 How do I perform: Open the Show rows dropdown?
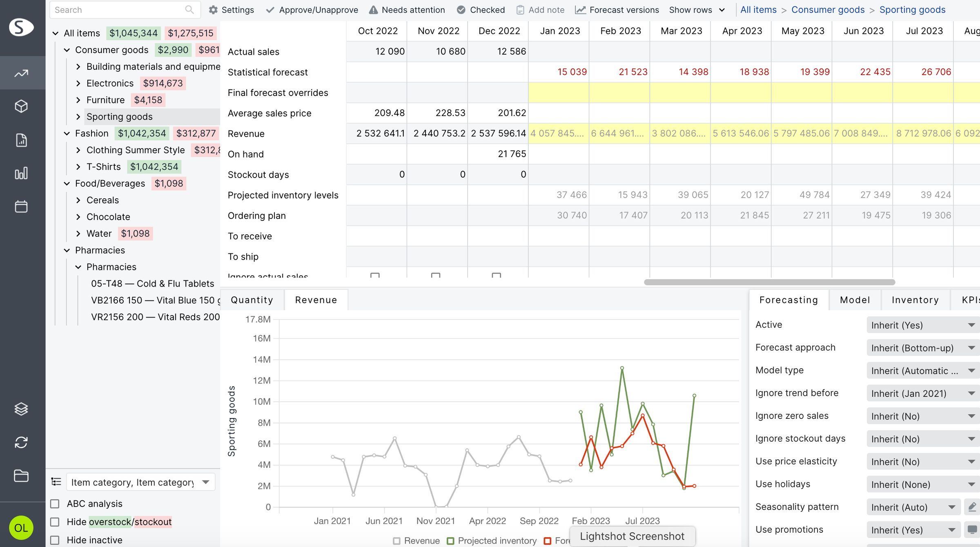(697, 9)
